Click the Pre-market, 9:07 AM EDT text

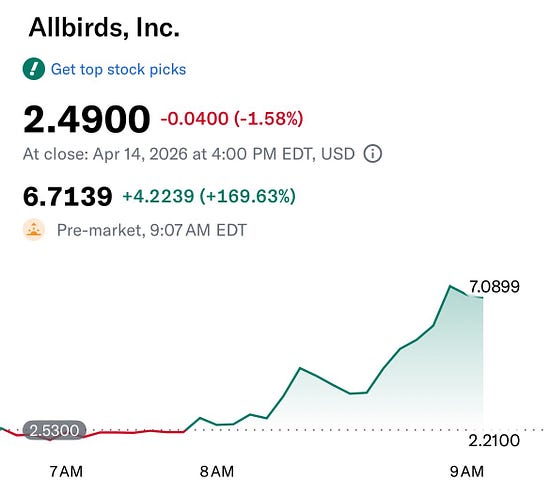(x=152, y=230)
